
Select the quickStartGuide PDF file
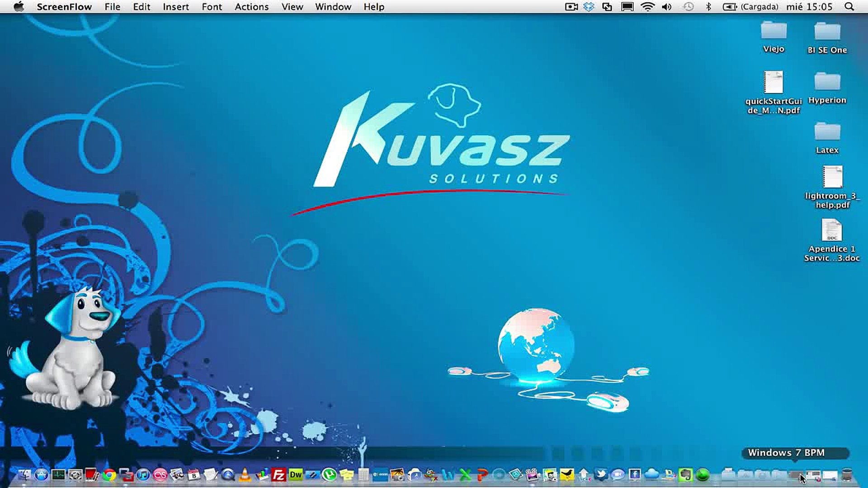(774, 93)
